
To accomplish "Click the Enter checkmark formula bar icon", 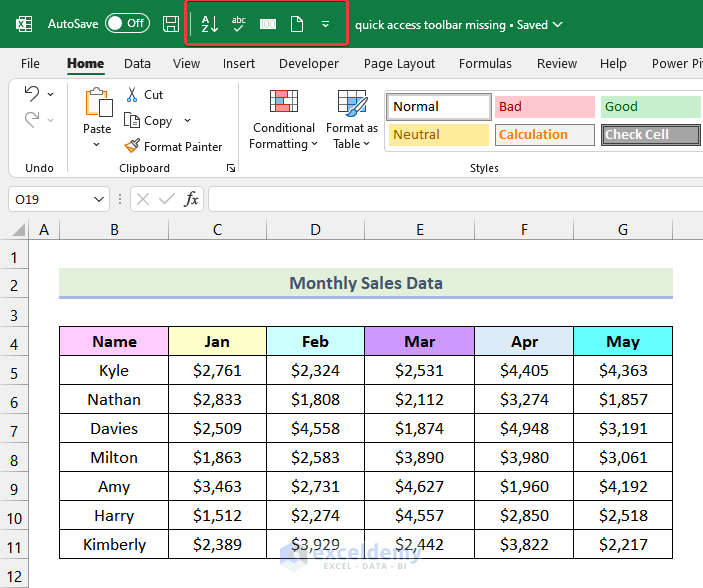I will [167, 199].
